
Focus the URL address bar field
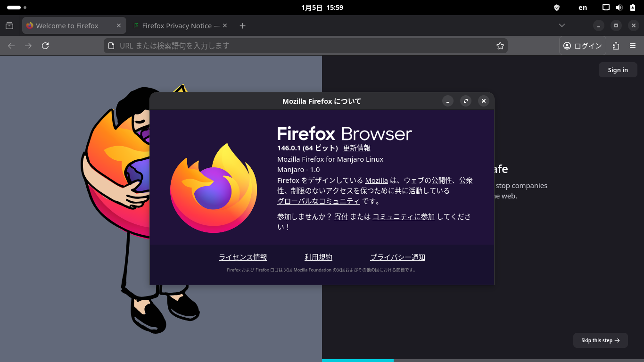305,46
